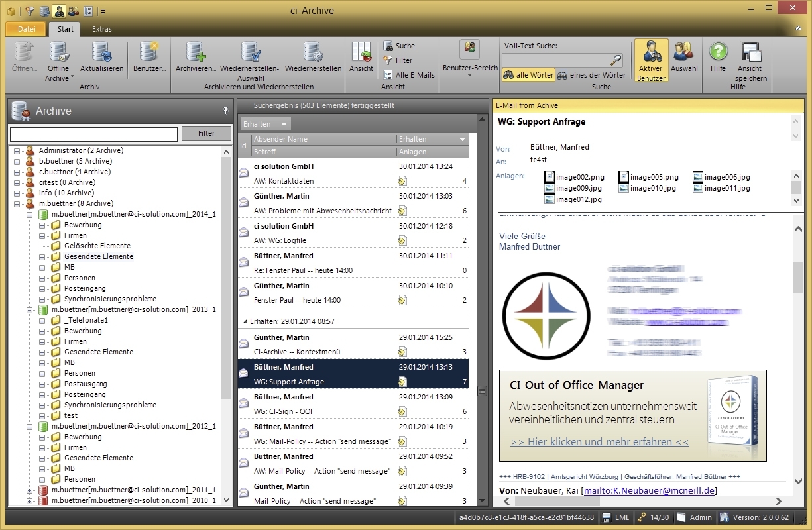Click the email list vertical scrollbar thumb
This screenshot has height=530, width=812.
click(482, 391)
